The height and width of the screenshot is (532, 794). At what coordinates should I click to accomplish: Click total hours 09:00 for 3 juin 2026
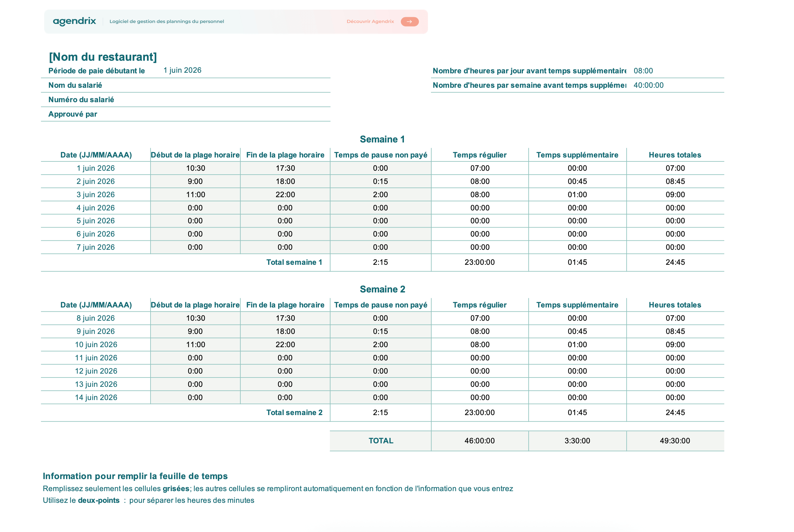click(675, 194)
